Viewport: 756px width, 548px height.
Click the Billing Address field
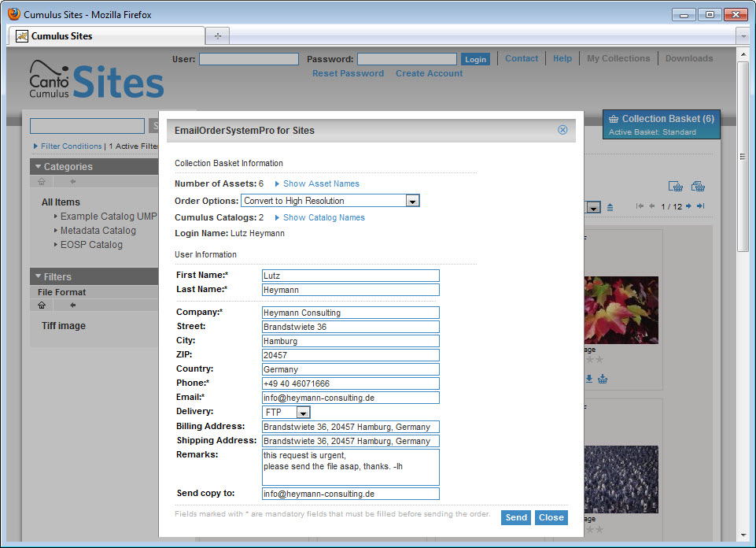coord(351,427)
